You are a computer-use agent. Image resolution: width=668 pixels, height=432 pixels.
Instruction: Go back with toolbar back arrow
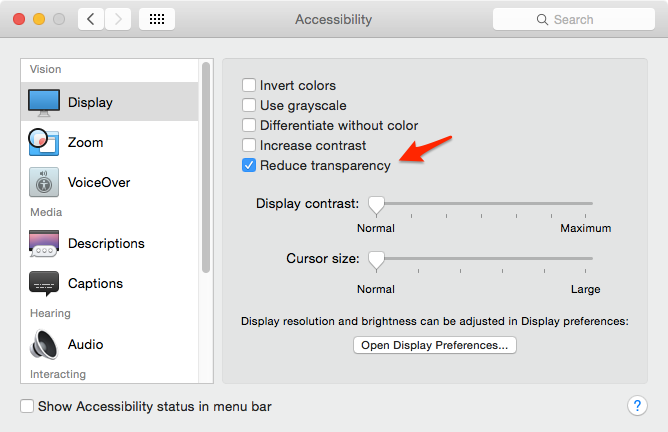click(x=91, y=19)
